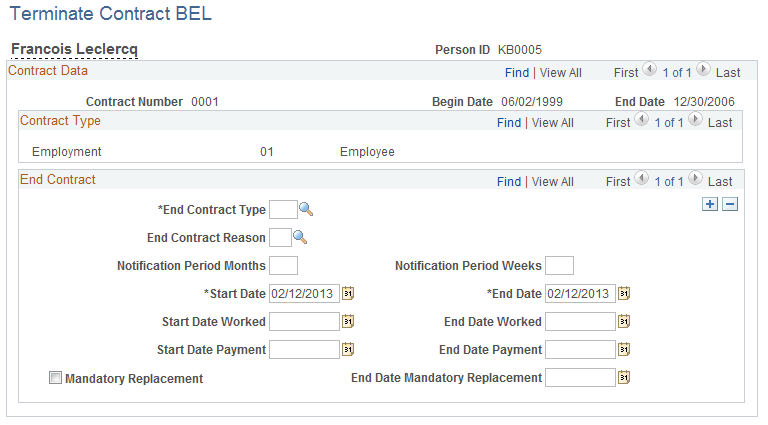The image size is (768, 425).
Task: Click the Start Date input field
Action: point(304,293)
